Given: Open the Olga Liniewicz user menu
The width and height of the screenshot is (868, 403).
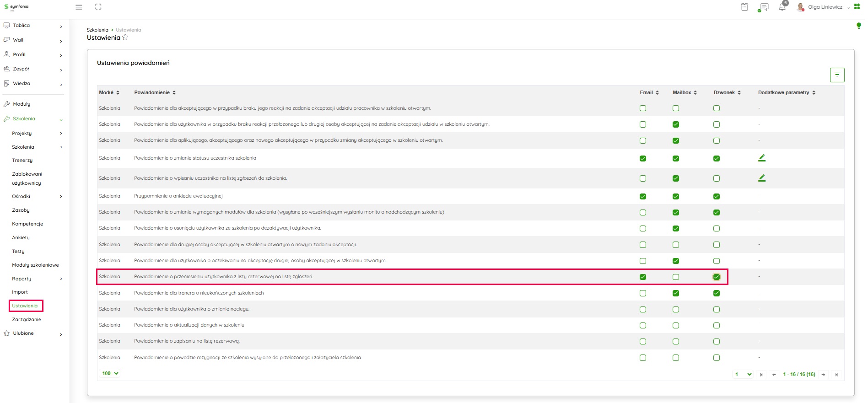Looking at the screenshot, I should 825,7.
